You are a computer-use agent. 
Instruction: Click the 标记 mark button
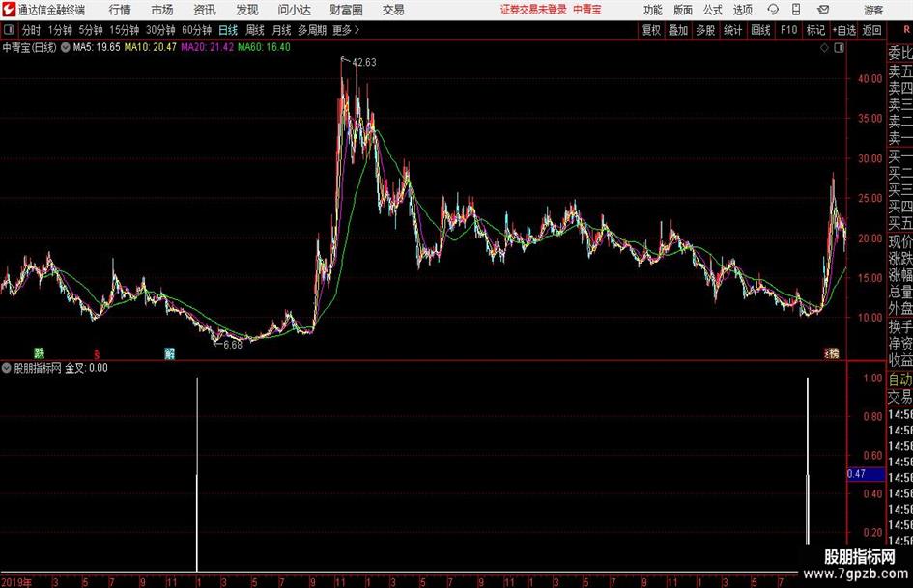(x=815, y=30)
